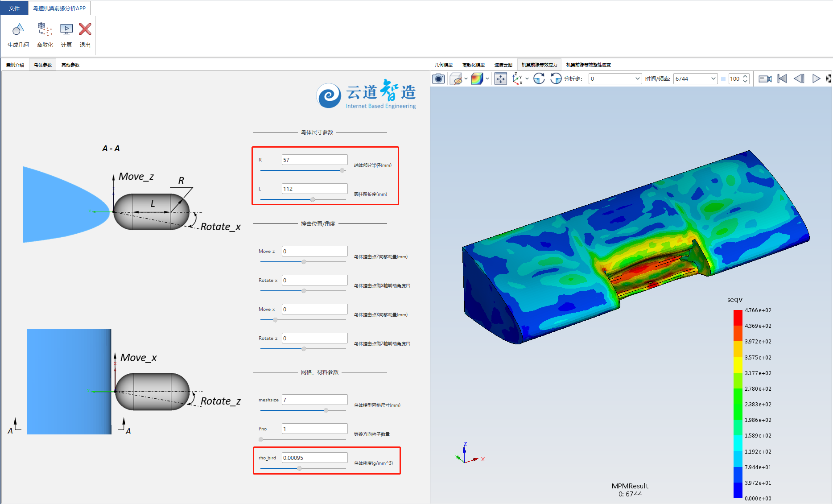833x504 pixels.
Task: Switch to the 其他参数 tab
Action: pyautogui.click(x=70, y=65)
